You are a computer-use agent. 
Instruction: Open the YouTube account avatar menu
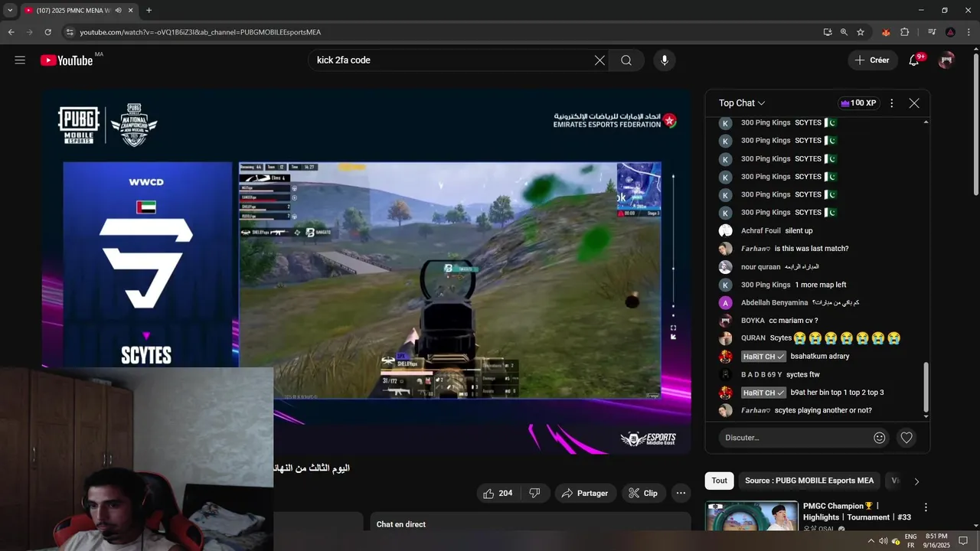pos(946,60)
